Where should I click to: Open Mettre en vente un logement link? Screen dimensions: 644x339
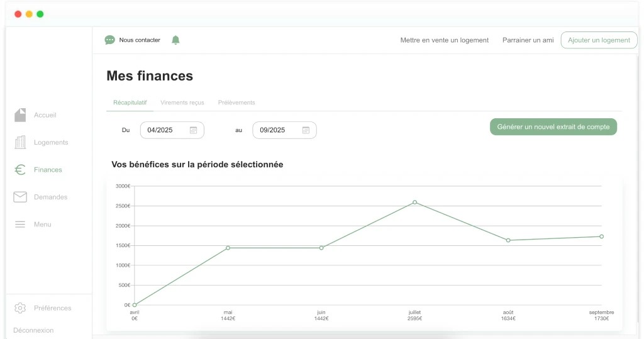pos(444,40)
